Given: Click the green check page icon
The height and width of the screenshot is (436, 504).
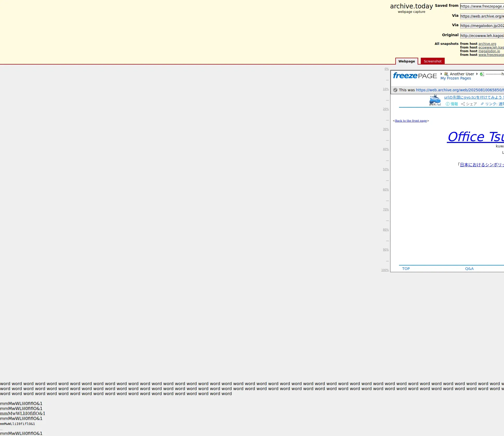Looking at the screenshot, I should pyautogui.click(x=482, y=74).
